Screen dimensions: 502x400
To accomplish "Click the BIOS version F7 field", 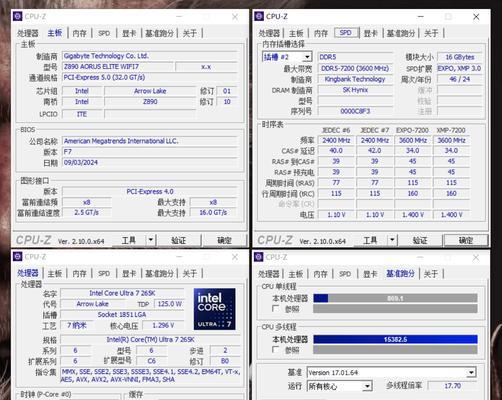I will [150, 152].
